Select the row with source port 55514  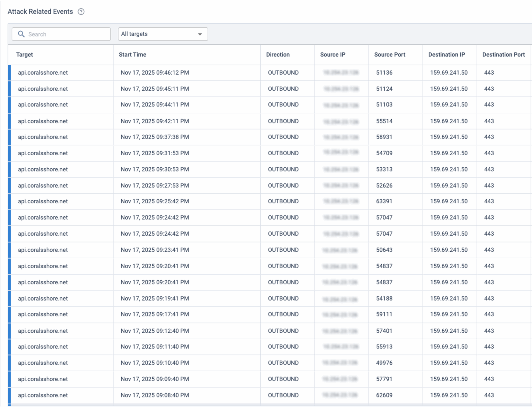(x=384, y=121)
